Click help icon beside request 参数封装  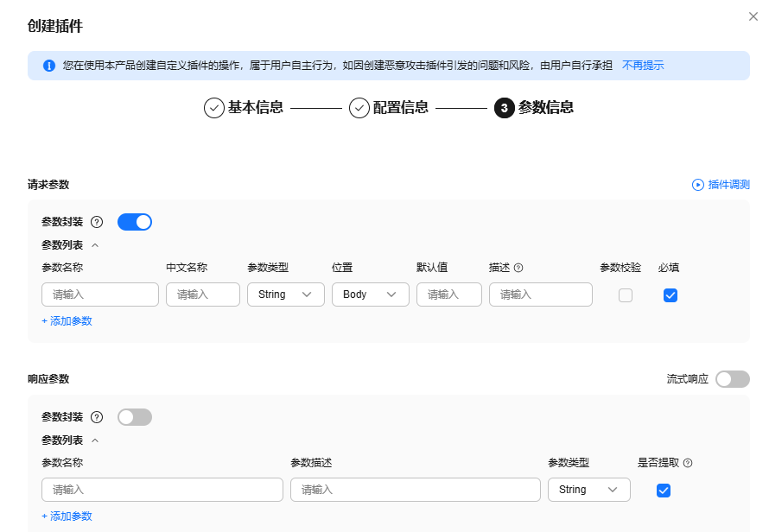pyautogui.click(x=97, y=222)
